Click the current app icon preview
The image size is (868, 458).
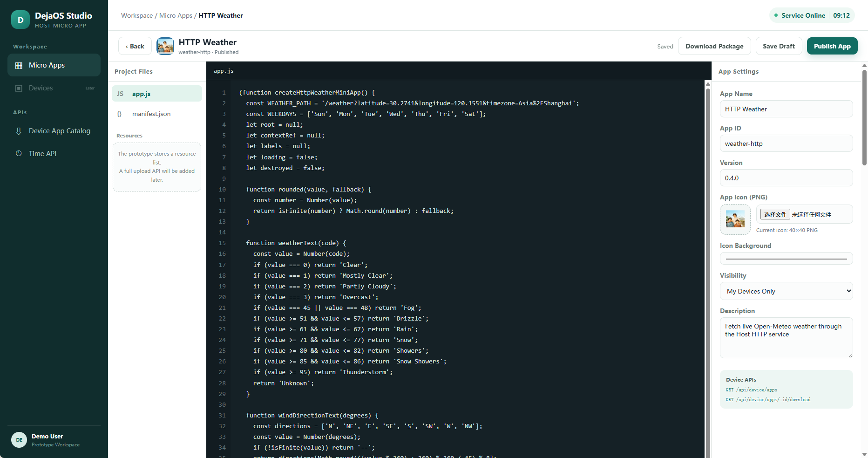[x=735, y=219]
